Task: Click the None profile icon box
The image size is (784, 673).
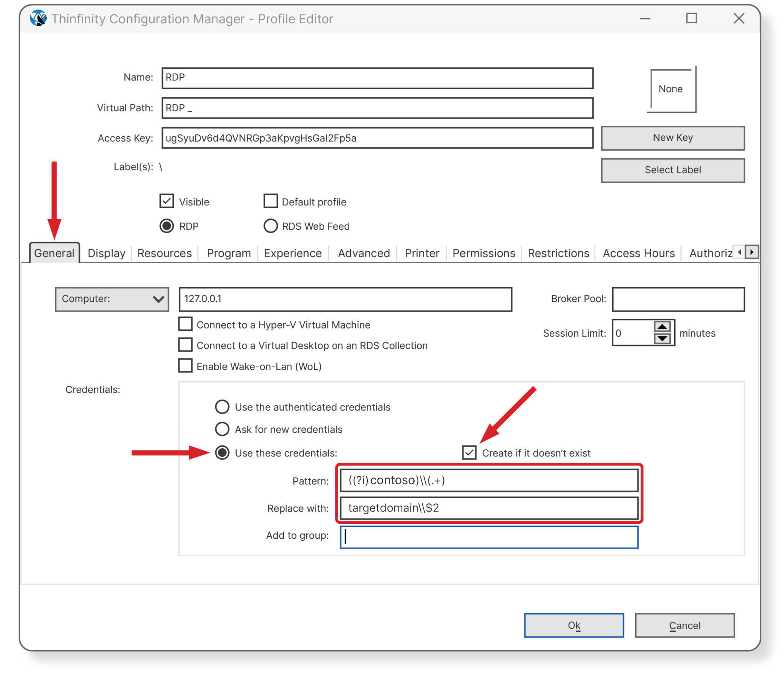Action: [671, 90]
